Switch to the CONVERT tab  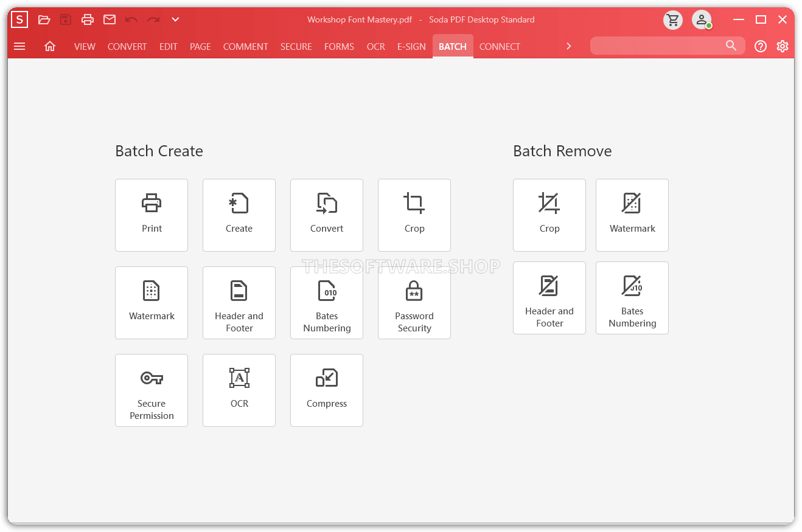(127, 46)
